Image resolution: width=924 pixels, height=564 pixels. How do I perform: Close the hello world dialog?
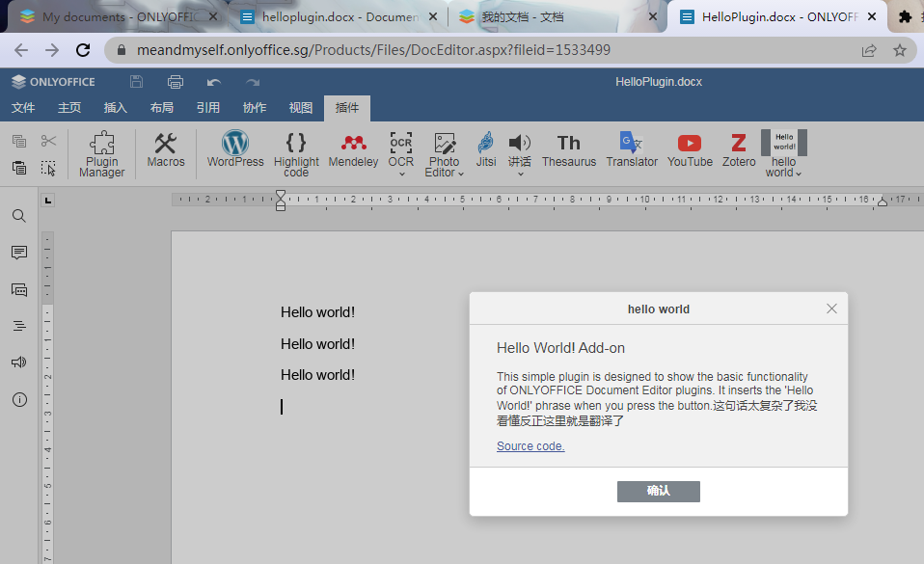pos(831,309)
